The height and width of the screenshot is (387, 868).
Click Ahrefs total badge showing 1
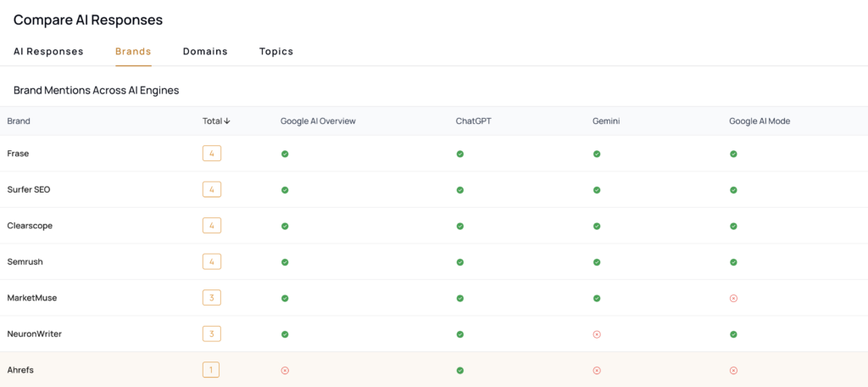coord(212,370)
